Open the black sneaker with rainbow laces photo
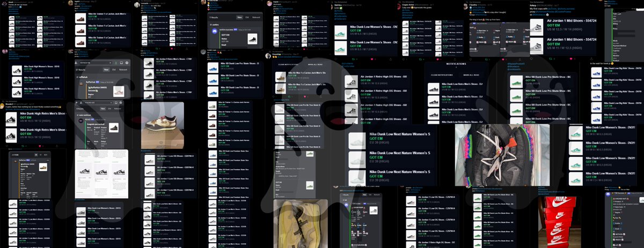This screenshot has height=248, width=644. [x=502, y=155]
